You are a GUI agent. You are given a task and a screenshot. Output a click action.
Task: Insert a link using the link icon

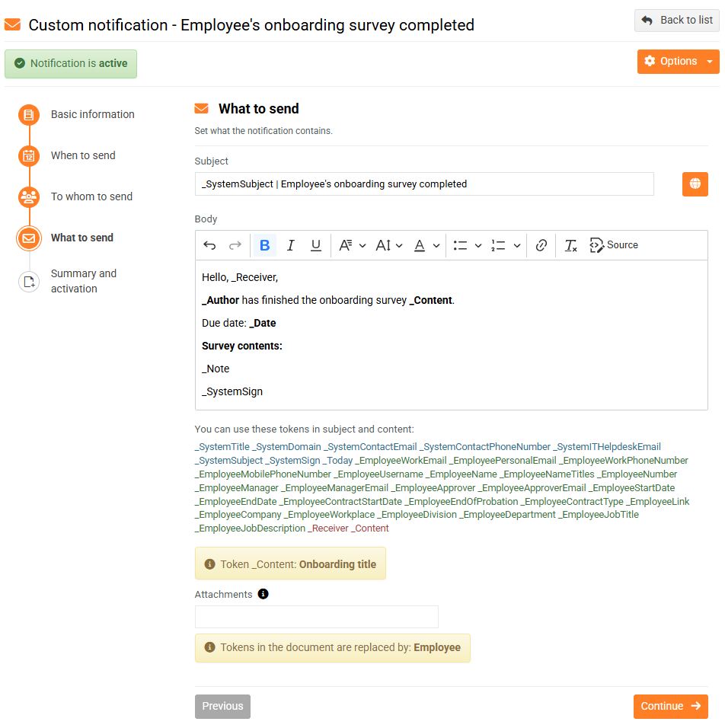(x=541, y=245)
